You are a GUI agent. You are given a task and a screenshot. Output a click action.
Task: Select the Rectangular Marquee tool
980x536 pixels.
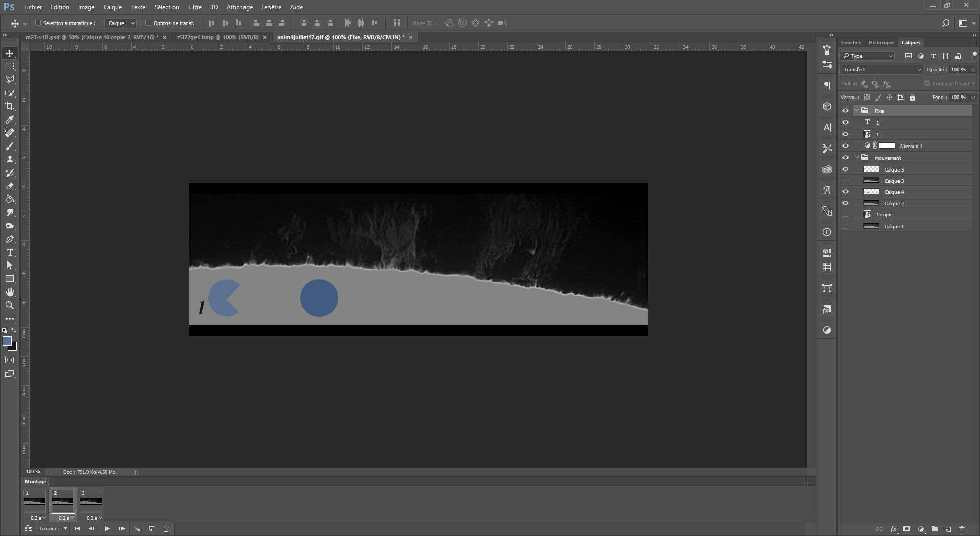[10, 66]
